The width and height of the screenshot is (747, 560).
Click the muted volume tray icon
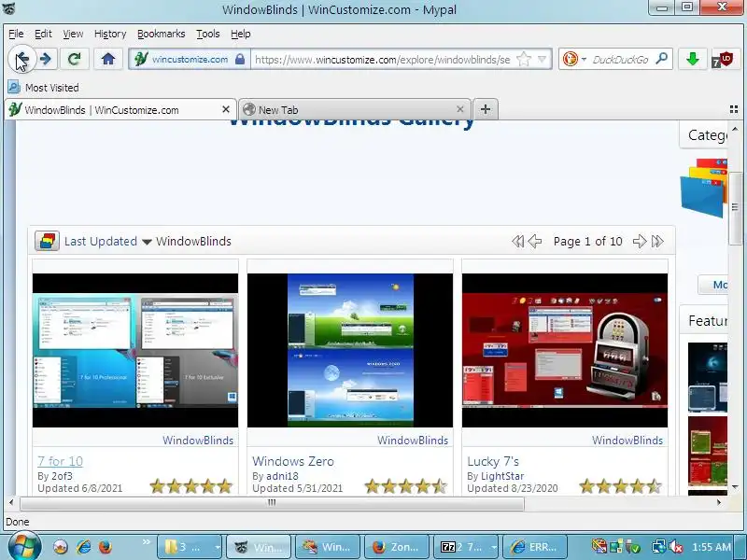tap(674, 547)
